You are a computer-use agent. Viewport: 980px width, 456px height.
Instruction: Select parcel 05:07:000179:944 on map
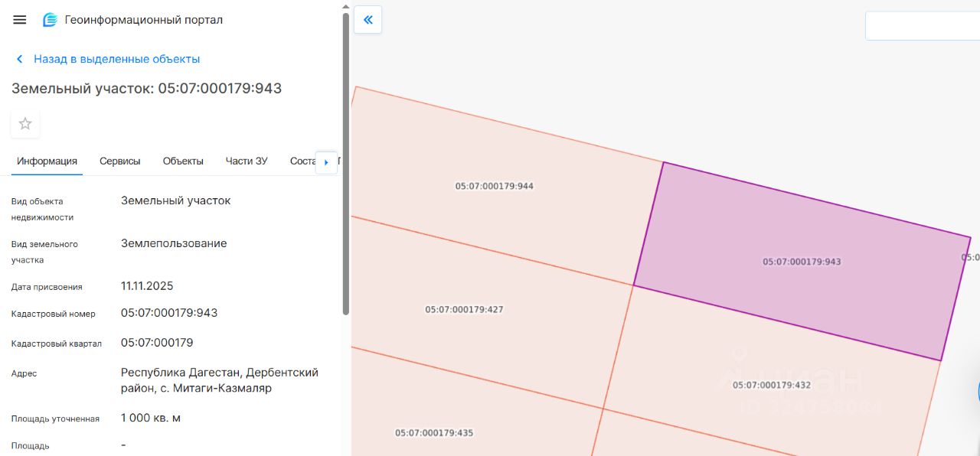495,186
